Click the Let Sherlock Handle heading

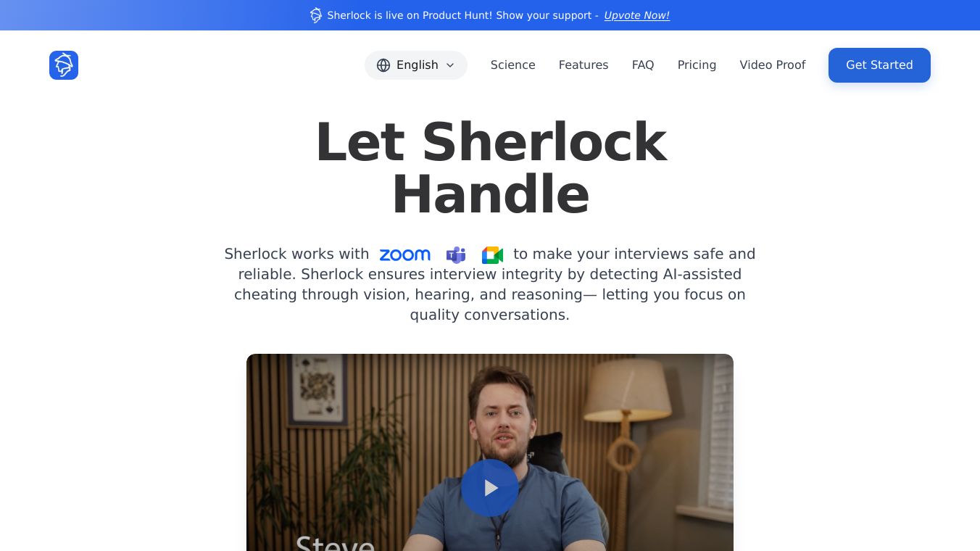[x=490, y=168]
